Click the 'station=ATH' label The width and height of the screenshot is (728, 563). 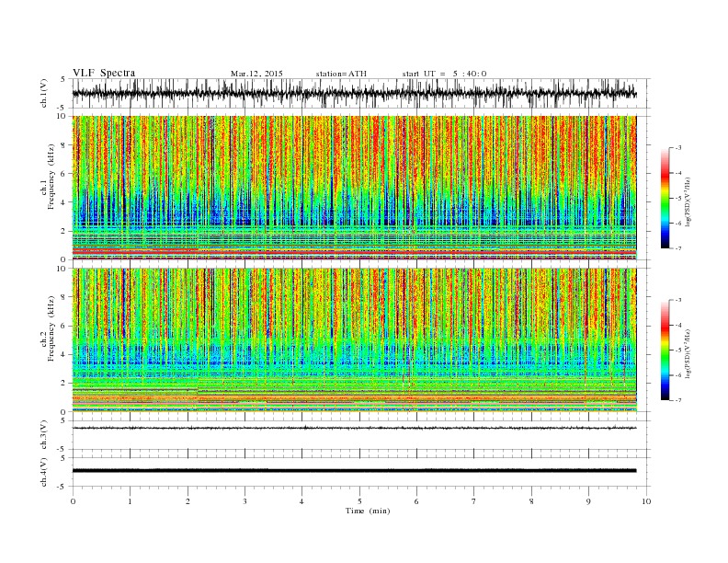point(341,74)
